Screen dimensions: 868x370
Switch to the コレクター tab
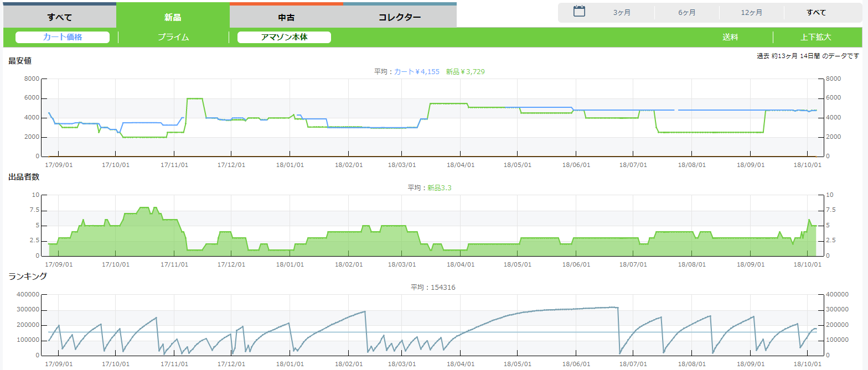pos(400,17)
